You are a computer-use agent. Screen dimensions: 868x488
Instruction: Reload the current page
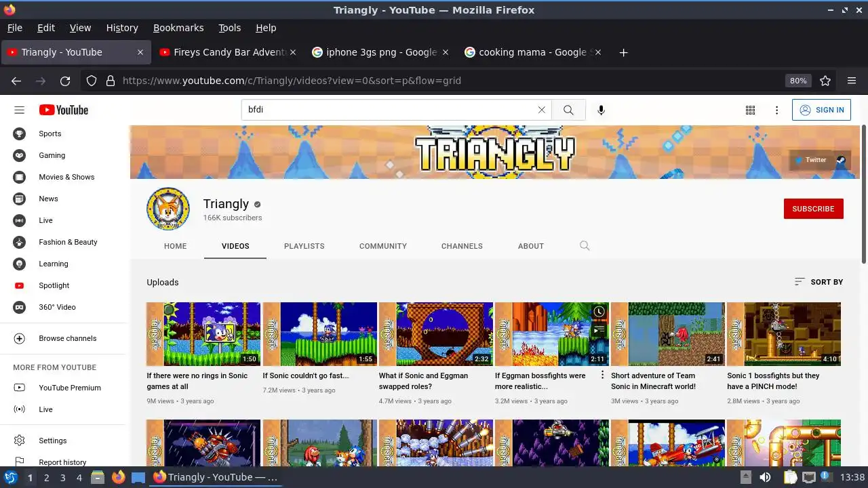tap(65, 81)
